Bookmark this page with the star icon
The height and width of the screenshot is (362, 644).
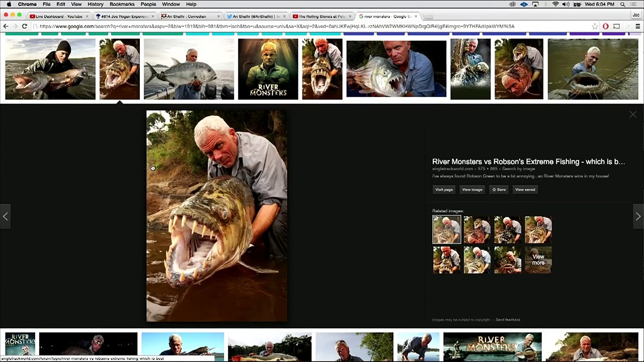(x=595, y=26)
